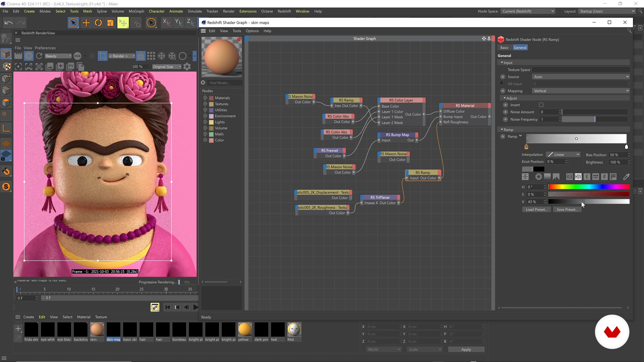Viewport: 644px width, 362px height.
Task: Open the Layout Startup dropdown
Action: tap(607, 11)
